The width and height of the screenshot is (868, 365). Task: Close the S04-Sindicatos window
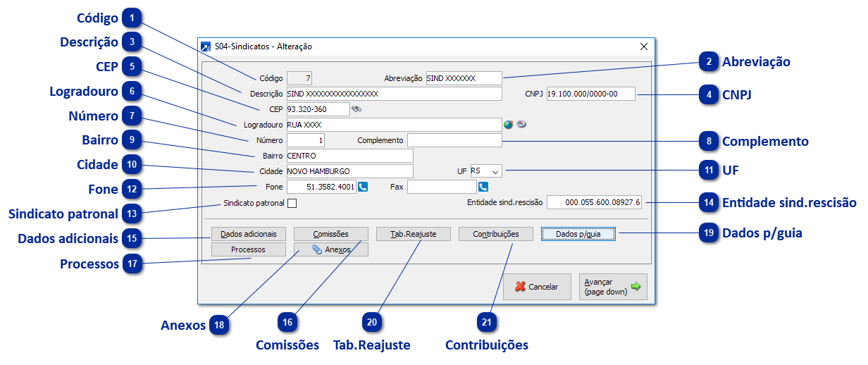(643, 47)
